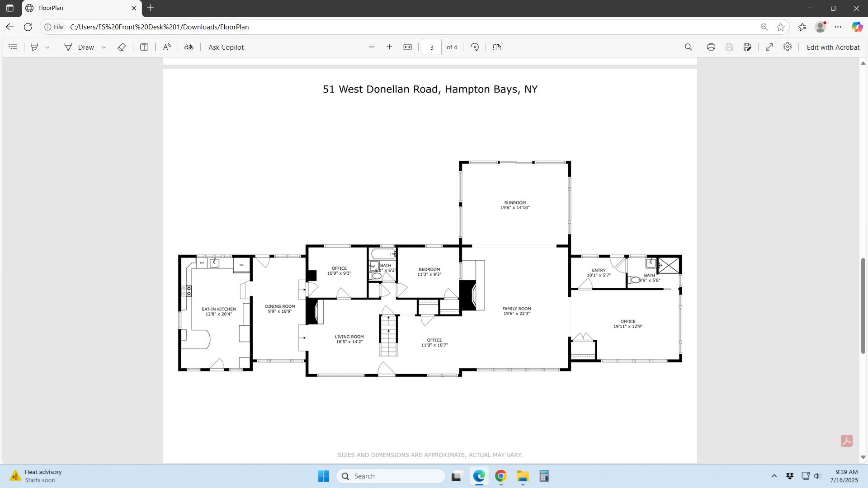Toggle the Add text tool
Viewport: 868px width, 488px height.
coord(144,47)
